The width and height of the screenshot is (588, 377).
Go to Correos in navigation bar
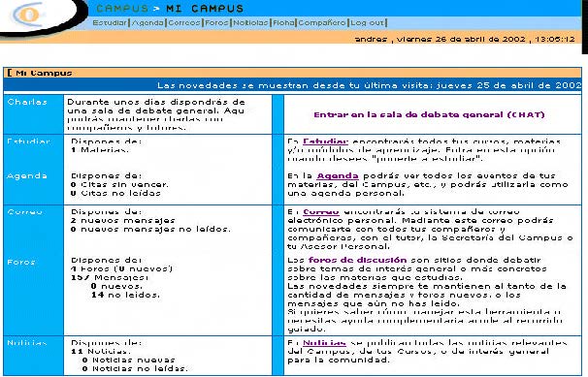[x=184, y=23]
